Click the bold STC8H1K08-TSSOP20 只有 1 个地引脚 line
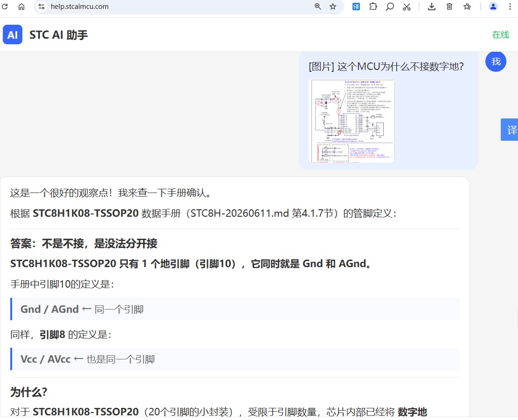 coord(191,264)
